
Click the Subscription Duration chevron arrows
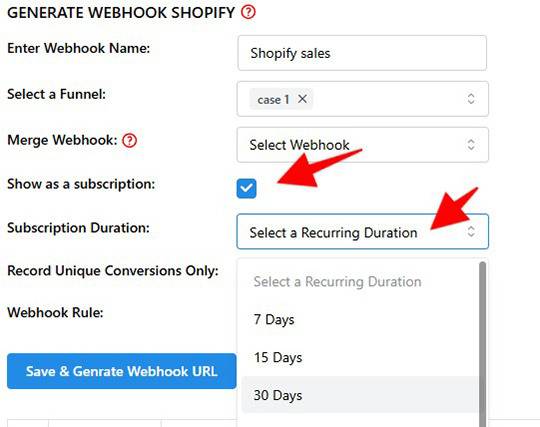(x=471, y=231)
